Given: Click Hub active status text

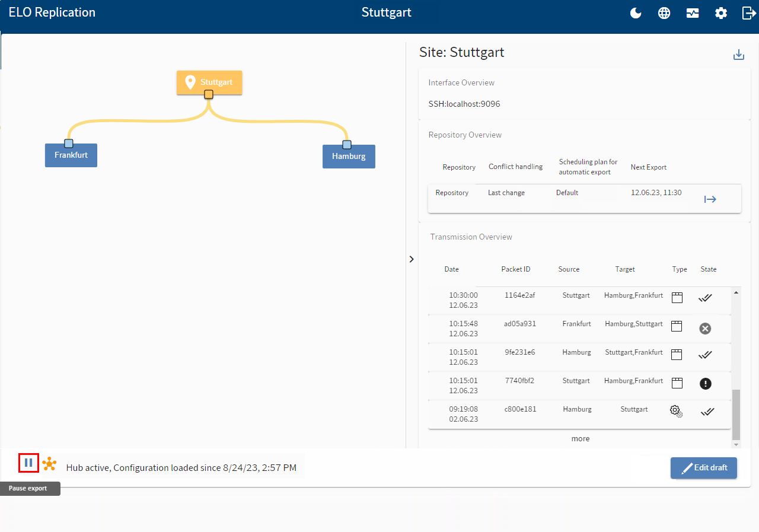Looking at the screenshot, I should [181, 467].
